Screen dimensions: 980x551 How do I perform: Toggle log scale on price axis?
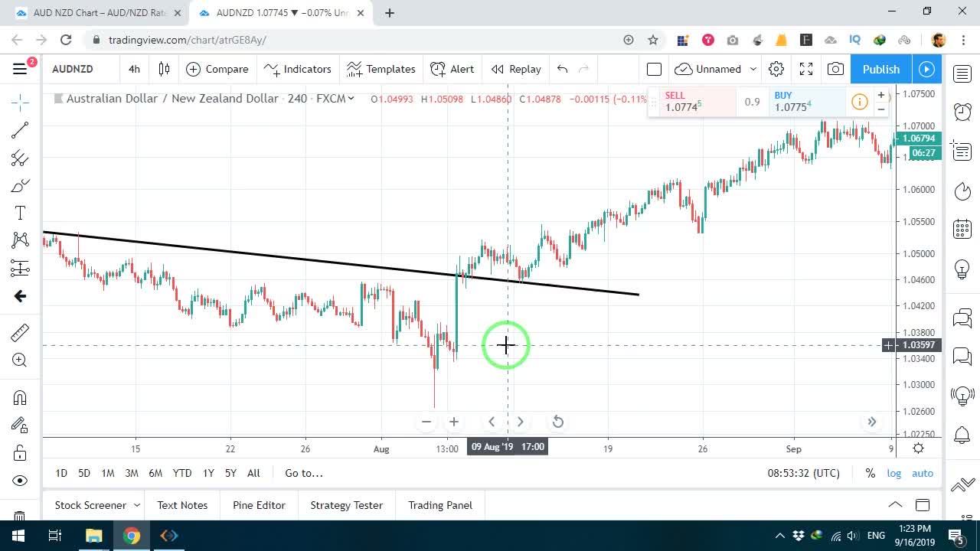pos(894,473)
